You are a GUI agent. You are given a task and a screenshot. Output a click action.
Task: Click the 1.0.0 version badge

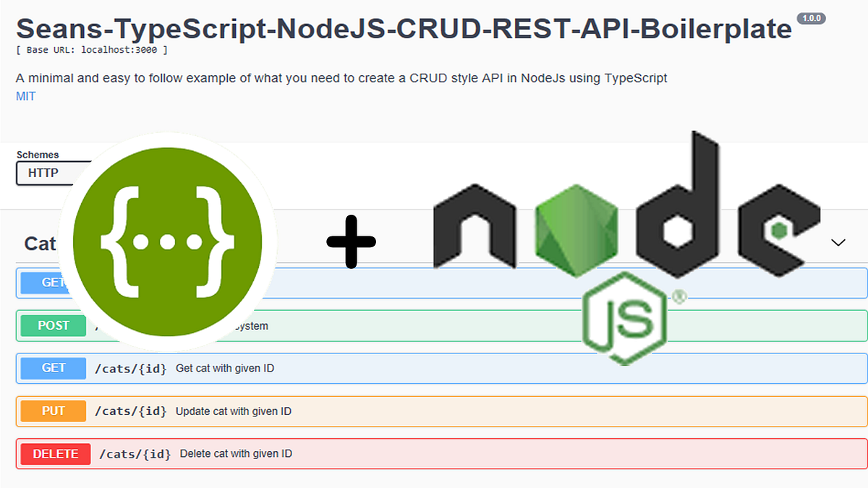pos(812,18)
